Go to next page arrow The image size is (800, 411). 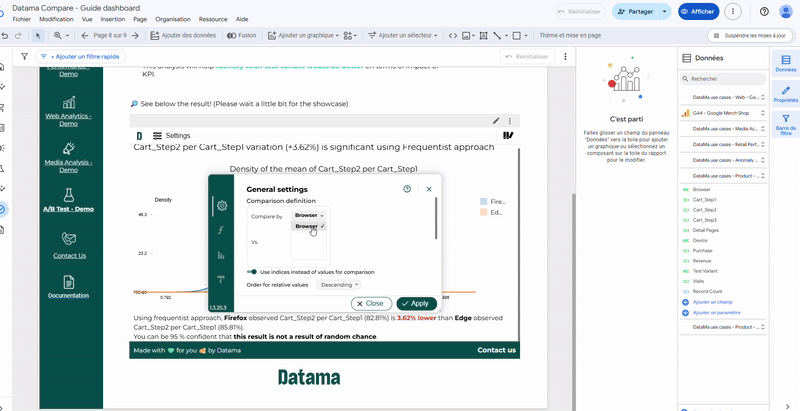(135, 36)
